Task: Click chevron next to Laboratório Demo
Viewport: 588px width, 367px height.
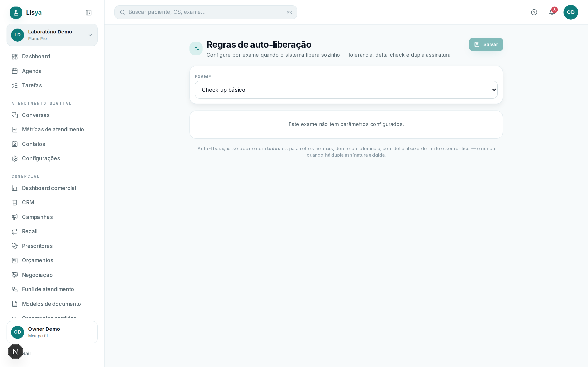Action: coord(90,35)
